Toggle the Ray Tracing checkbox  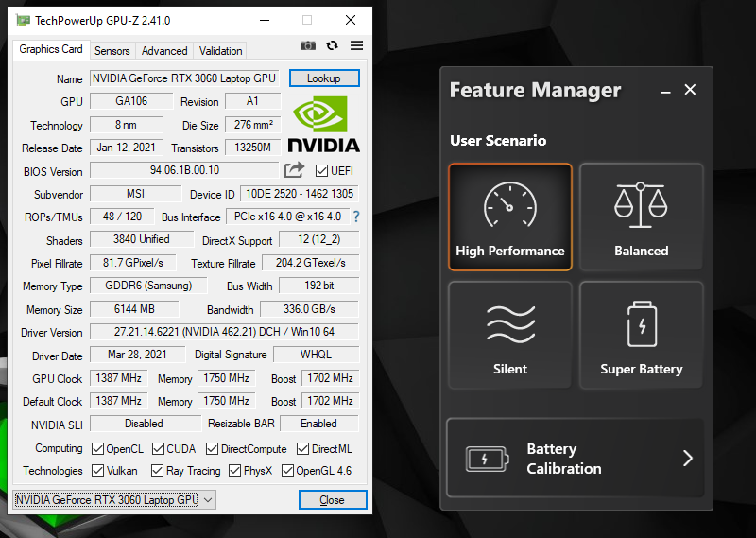(x=157, y=470)
